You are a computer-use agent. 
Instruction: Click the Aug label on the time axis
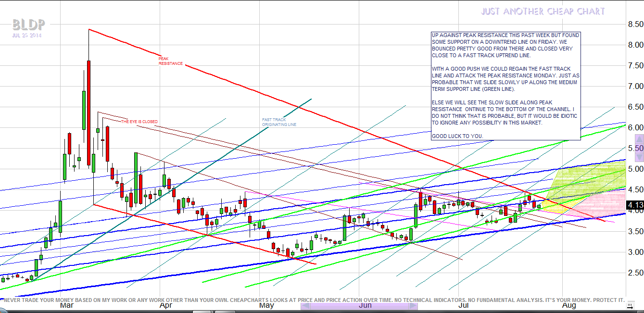(x=569, y=305)
